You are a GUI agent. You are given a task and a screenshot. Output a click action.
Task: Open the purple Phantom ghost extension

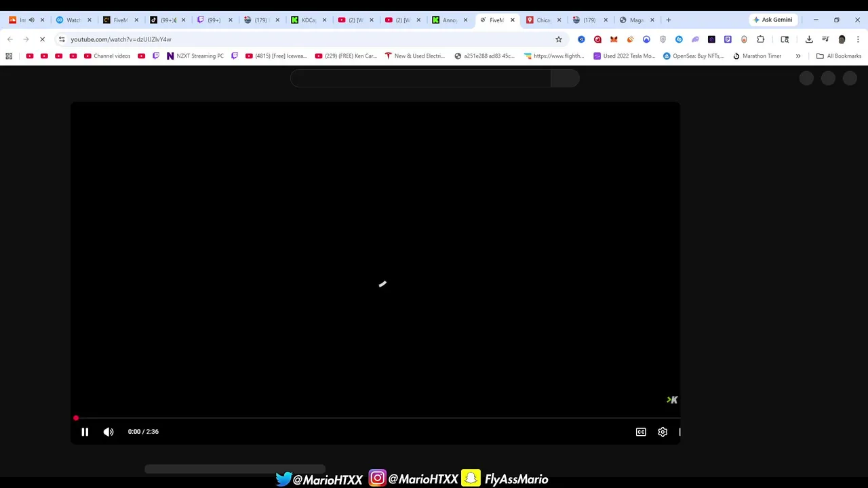[x=695, y=39]
